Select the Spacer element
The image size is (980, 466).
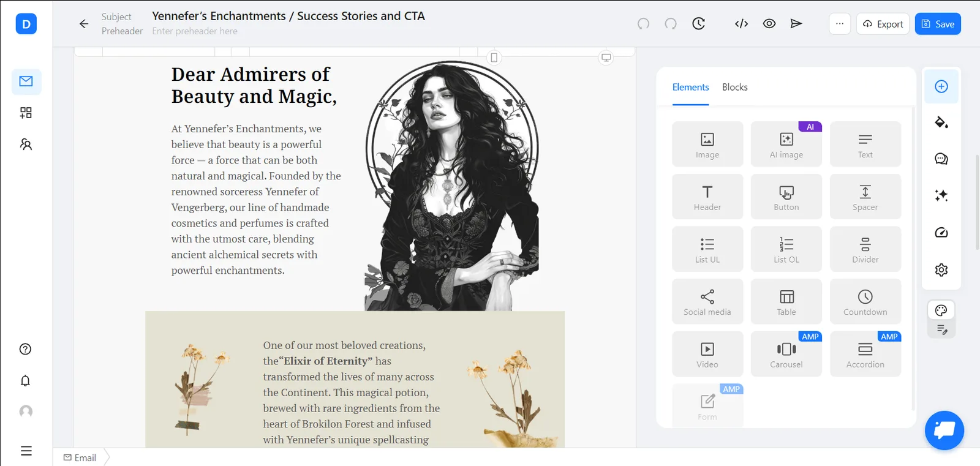pos(865,197)
